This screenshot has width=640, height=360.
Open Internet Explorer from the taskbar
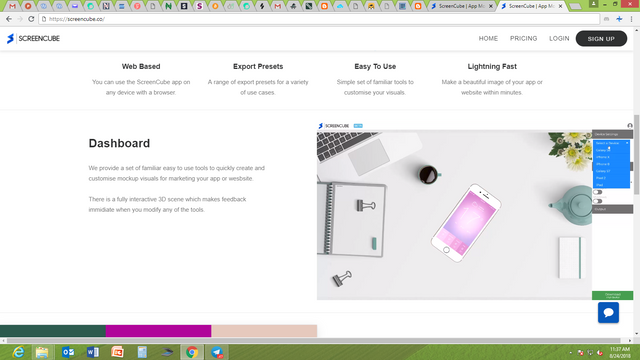click(x=18, y=352)
